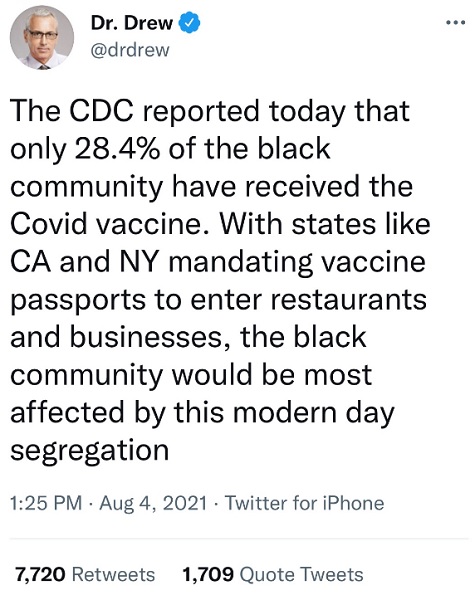
Task: Click the display name Dr. Drew
Action: [132, 23]
